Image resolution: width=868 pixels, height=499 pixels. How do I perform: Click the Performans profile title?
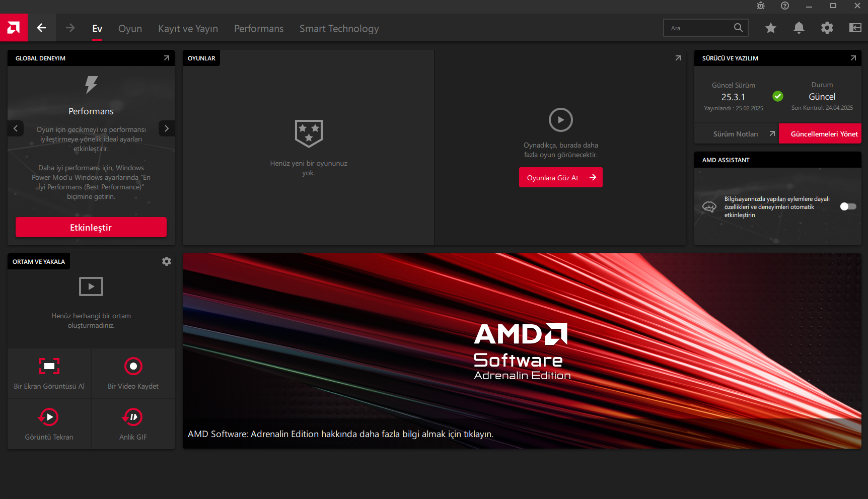pyautogui.click(x=91, y=111)
